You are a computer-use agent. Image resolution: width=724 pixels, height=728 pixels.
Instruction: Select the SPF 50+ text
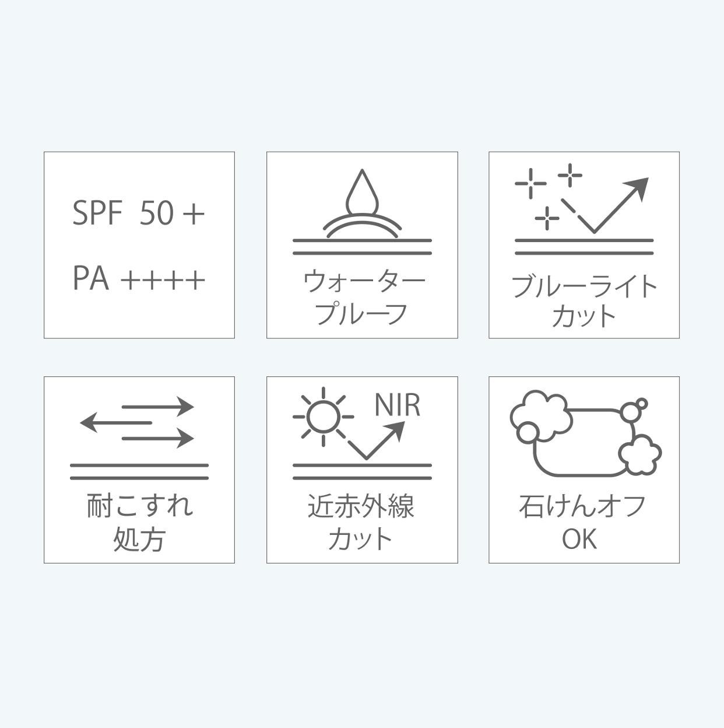(139, 212)
